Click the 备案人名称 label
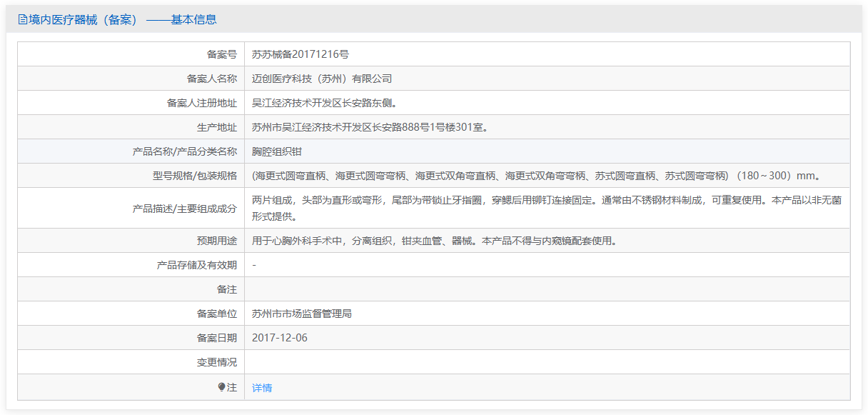The width and height of the screenshot is (868, 415). pyautogui.click(x=212, y=79)
